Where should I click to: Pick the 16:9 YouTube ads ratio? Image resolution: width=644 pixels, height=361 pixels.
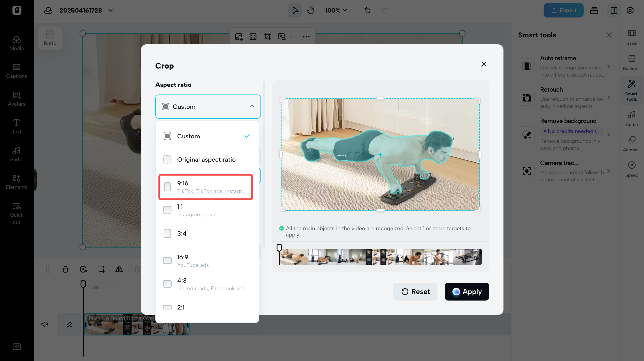[x=205, y=261]
